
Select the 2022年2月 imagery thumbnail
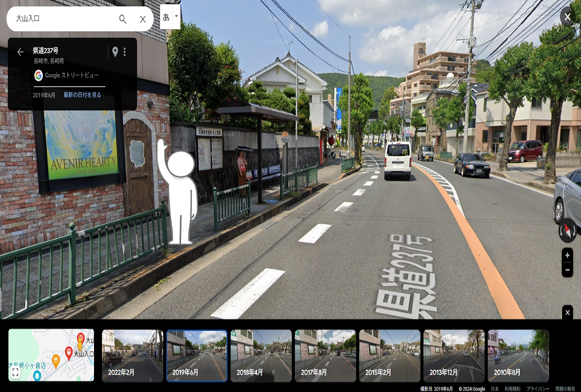point(133,355)
